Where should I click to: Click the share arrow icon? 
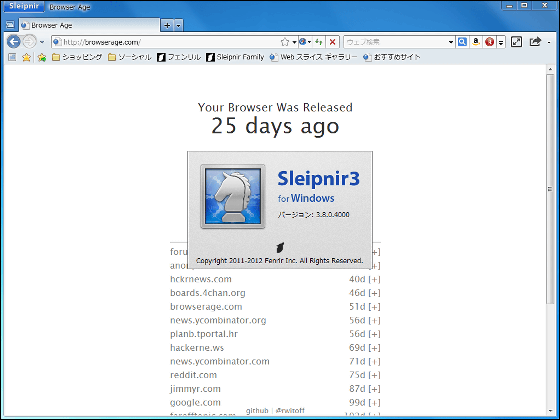[x=535, y=42]
